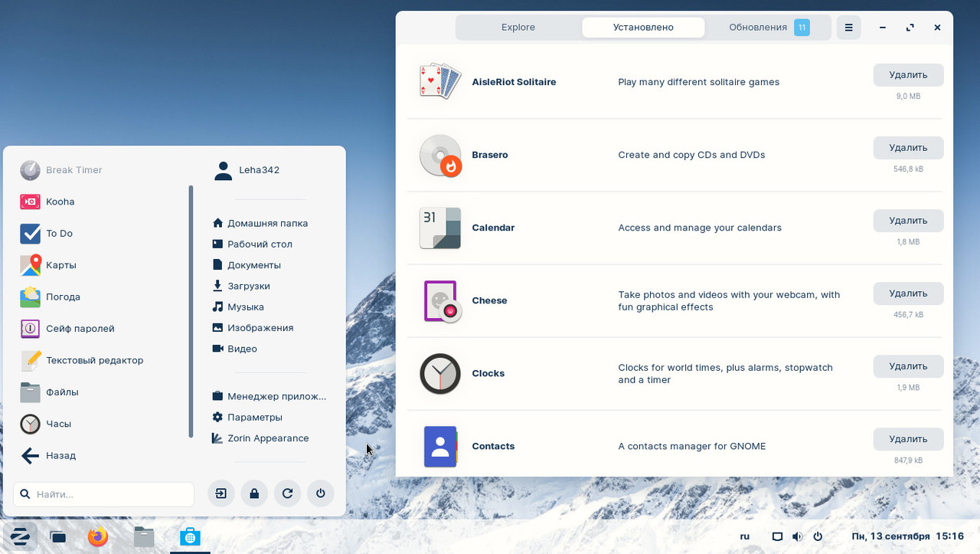
Task: Open the Сейф паролей icon
Action: tap(30, 328)
